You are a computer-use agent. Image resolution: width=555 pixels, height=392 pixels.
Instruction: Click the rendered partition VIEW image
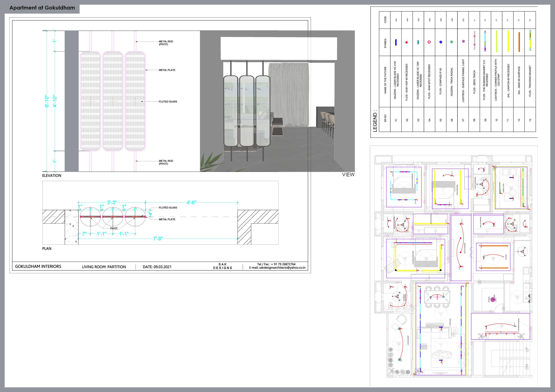(277, 101)
